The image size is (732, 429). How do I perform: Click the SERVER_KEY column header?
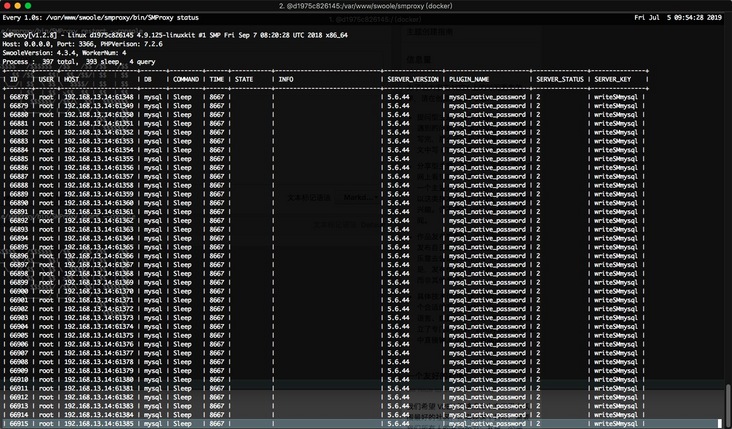click(x=612, y=79)
